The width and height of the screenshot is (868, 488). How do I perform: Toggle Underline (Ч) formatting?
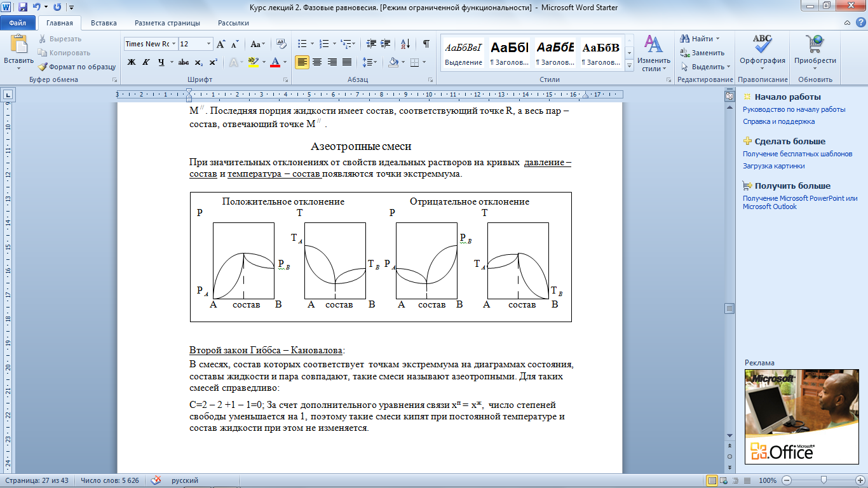[161, 62]
